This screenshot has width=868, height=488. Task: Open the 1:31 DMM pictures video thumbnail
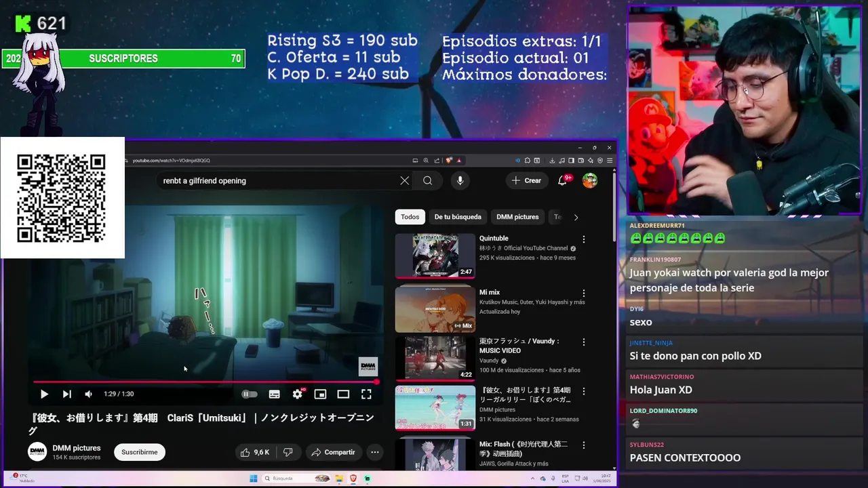pyautogui.click(x=435, y=408)
